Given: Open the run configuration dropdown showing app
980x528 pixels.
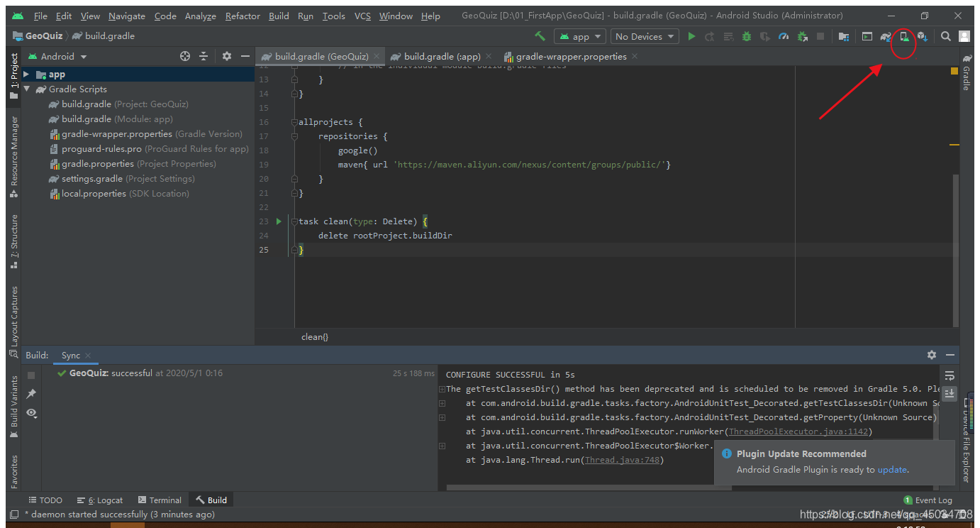Looking at the screenshot, I should 579,36.
